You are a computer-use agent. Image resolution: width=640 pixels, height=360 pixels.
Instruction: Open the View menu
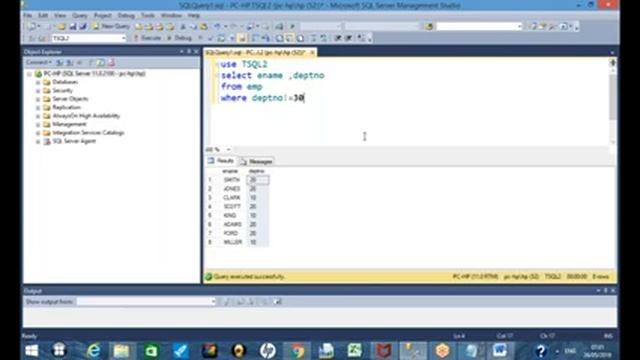pyautogui.click(x=60, y=16)
